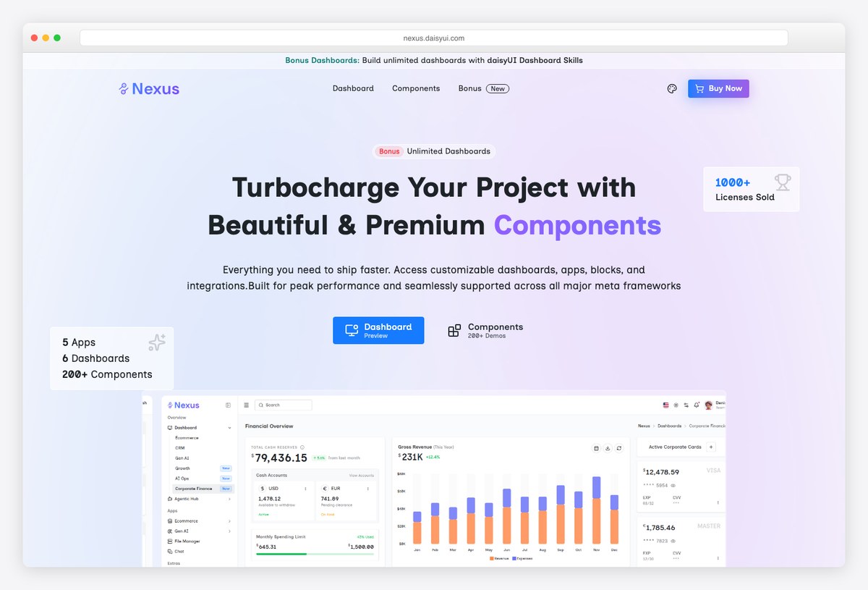Screen dimensions: 868x590
Task: Open the theme palette picker icon
Action: (x=672, y=89)
